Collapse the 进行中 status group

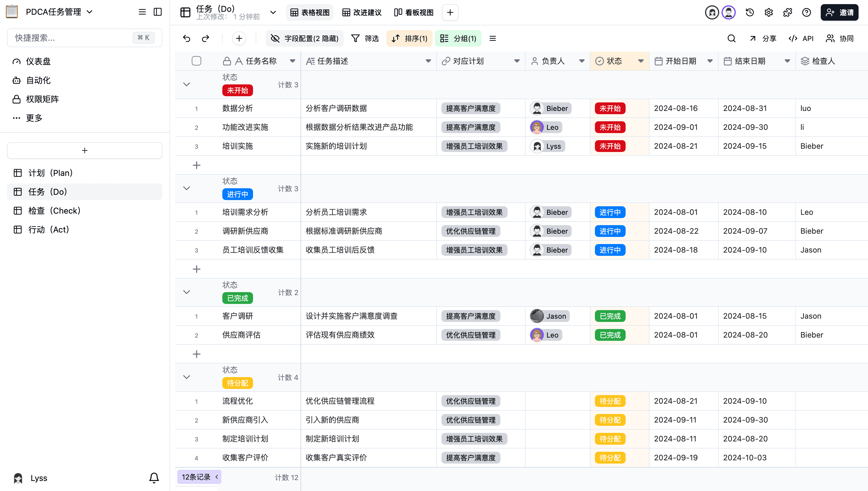click(187, 188)
